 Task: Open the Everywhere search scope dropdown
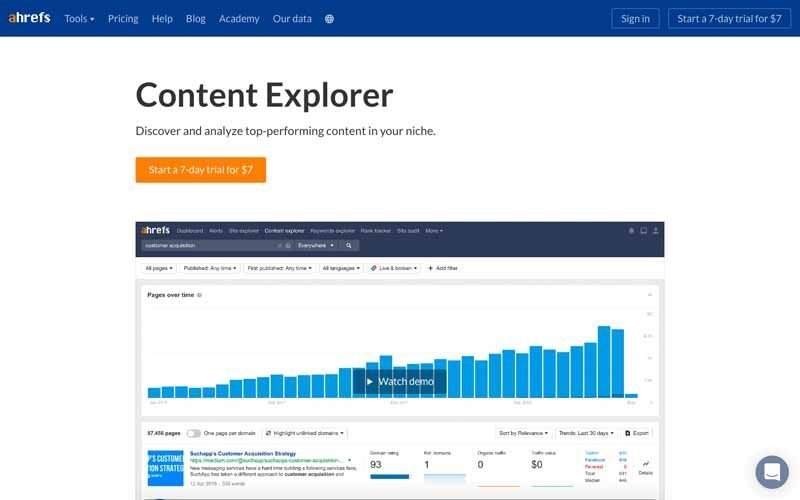coord(316,245)
